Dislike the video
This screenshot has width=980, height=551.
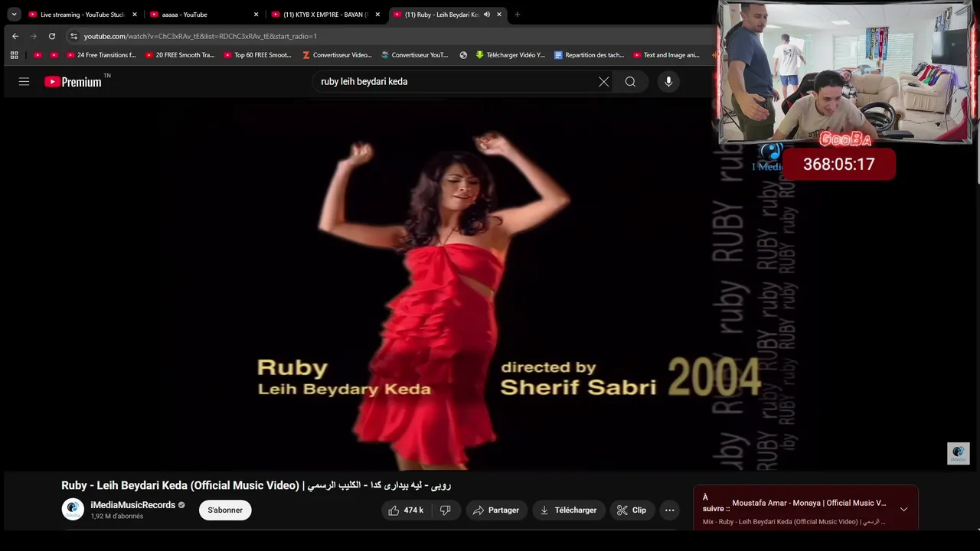(x=446, y=510)
